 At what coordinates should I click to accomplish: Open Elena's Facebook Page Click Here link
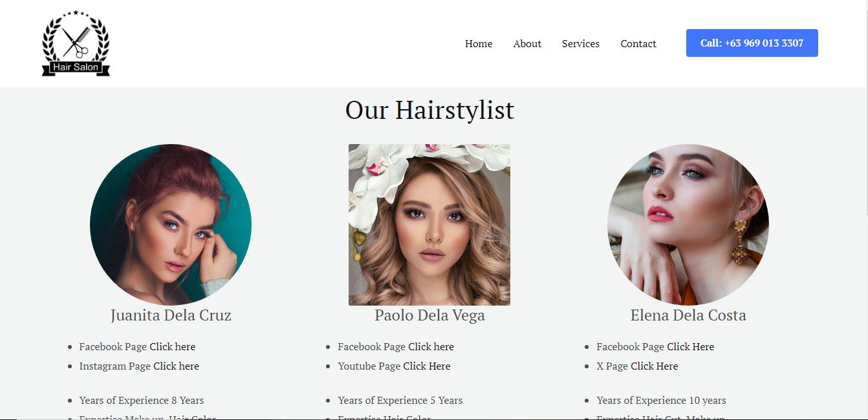pos(691,347)
